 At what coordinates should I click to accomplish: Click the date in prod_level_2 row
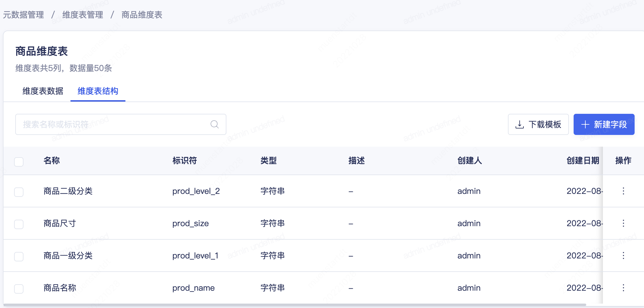[x=585, y=191]
